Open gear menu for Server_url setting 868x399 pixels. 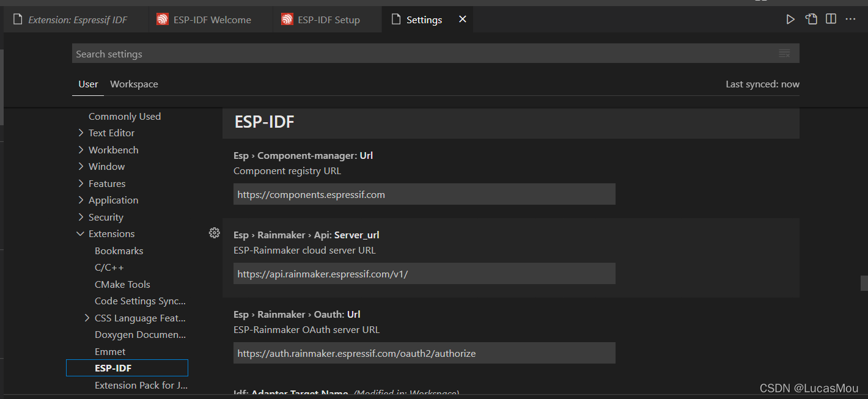(214, 233)
